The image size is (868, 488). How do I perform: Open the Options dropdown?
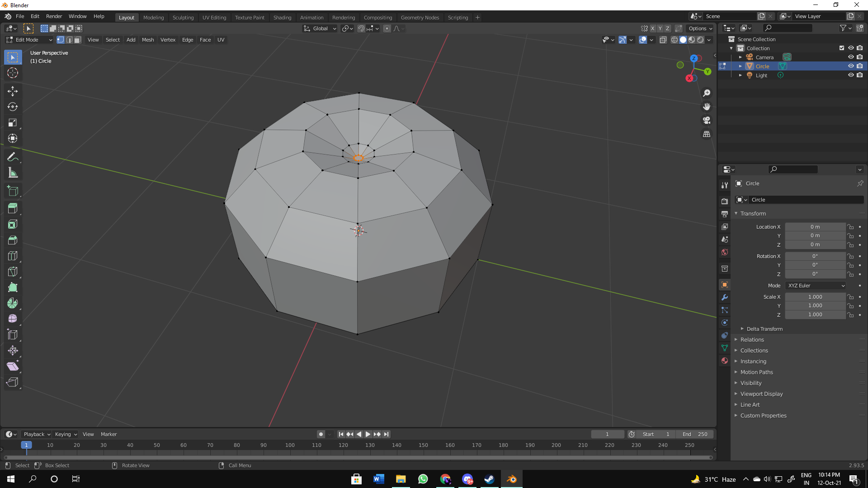(x=700, y=28)
